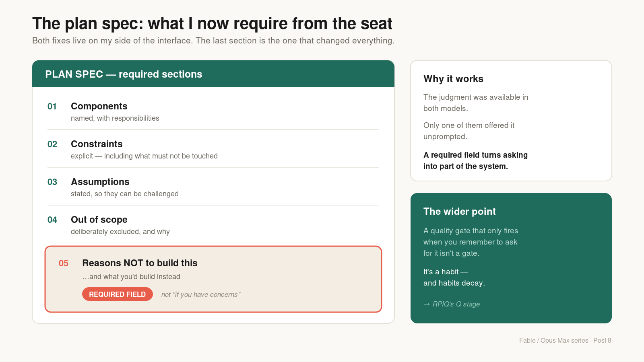
Task: Click the number 02 marker
Action: 52,144
